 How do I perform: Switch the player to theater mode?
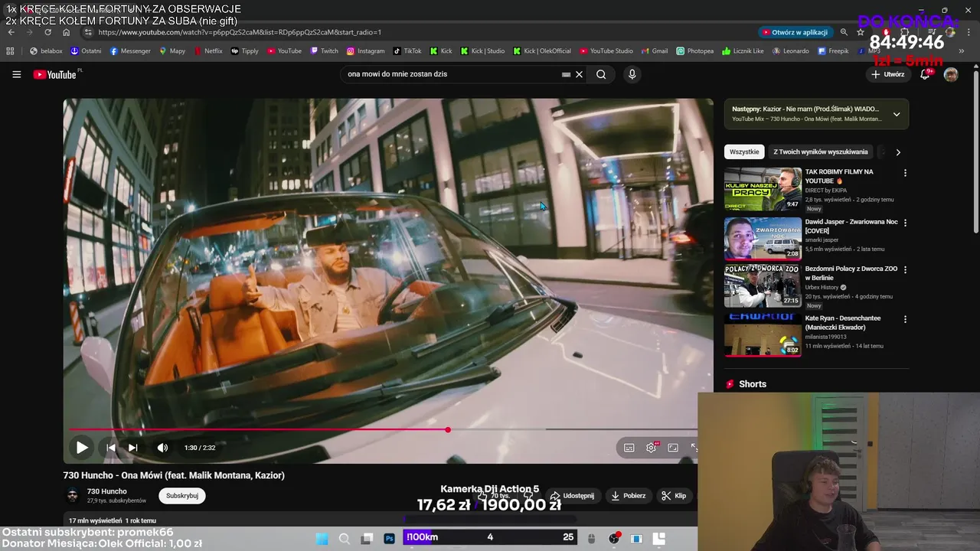tap(673, 448)
